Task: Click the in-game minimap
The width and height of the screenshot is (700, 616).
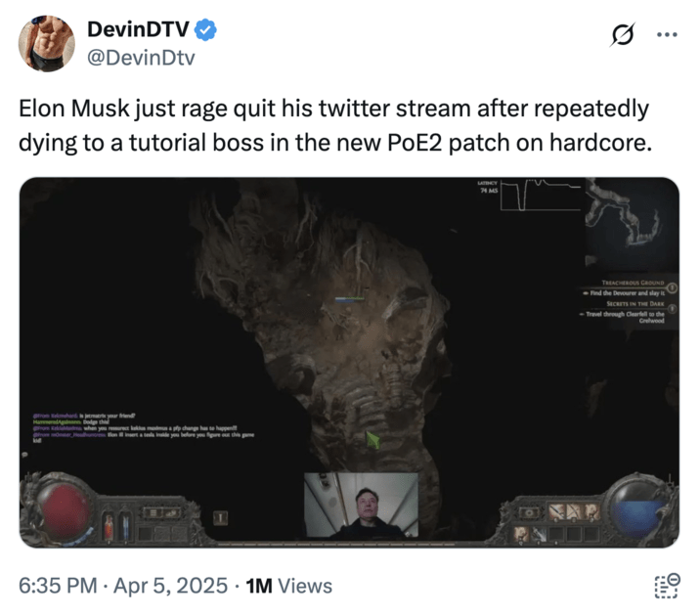Action: pyautogui.click(x=630, y=223)
